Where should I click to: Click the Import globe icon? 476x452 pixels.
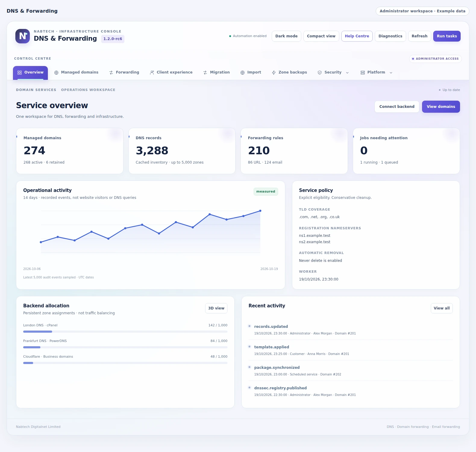point(243,73)
